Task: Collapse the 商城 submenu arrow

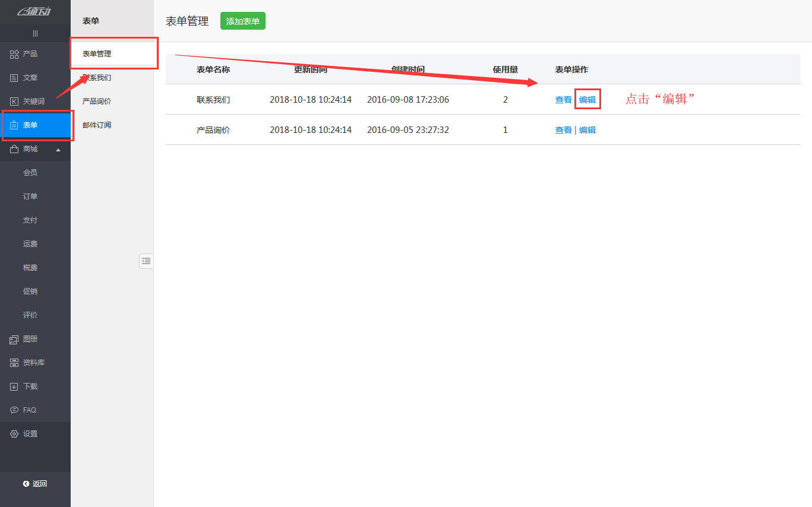Action: (x=58, y=150)
